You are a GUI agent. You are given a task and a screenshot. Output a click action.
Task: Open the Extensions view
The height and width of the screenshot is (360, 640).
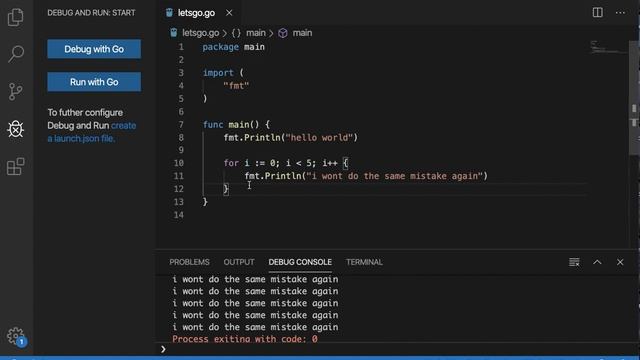click(16, 167)
